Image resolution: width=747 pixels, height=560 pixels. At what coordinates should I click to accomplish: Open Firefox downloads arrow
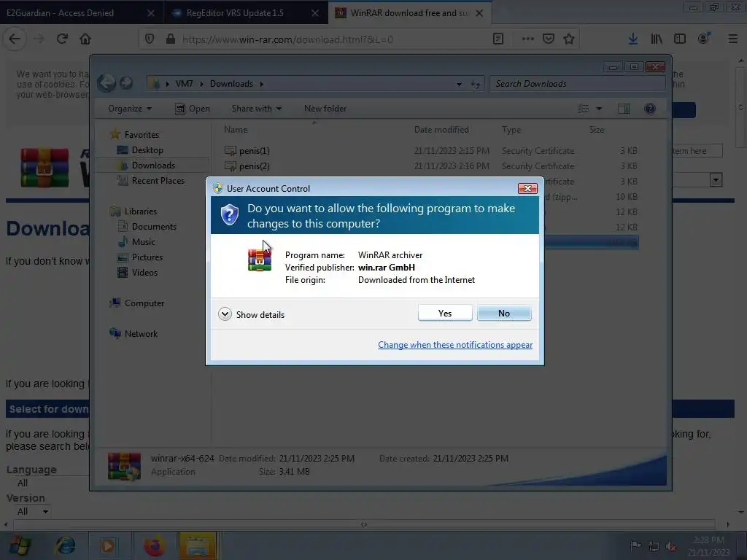(x=632, y=39)
